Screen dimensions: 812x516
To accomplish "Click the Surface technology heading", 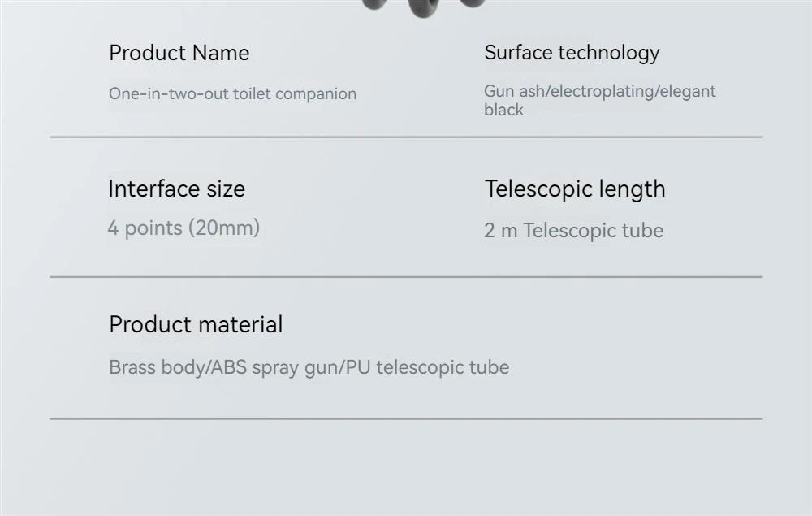I will [x=572, y=53].
